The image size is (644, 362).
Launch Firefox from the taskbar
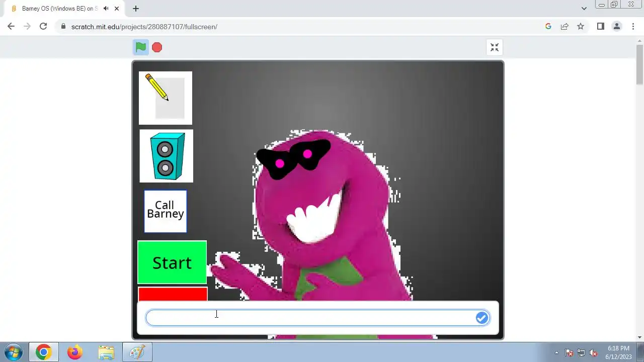[75, 352]
